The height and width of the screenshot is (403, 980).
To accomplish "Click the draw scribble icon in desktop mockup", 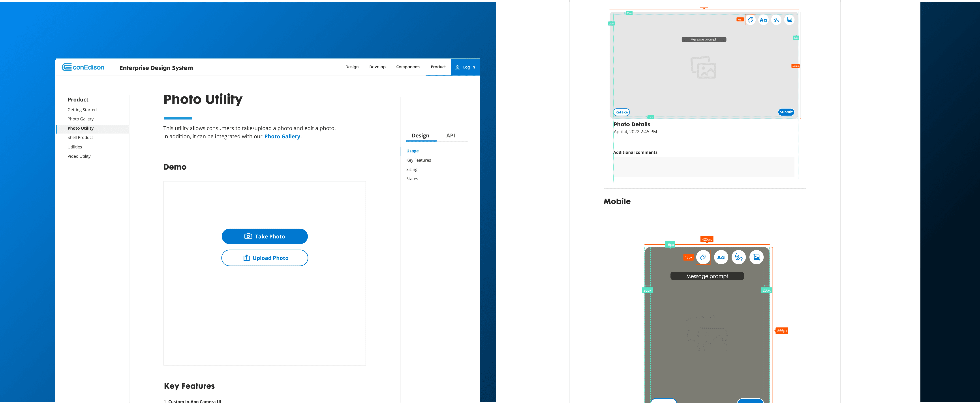I will 776,20.
